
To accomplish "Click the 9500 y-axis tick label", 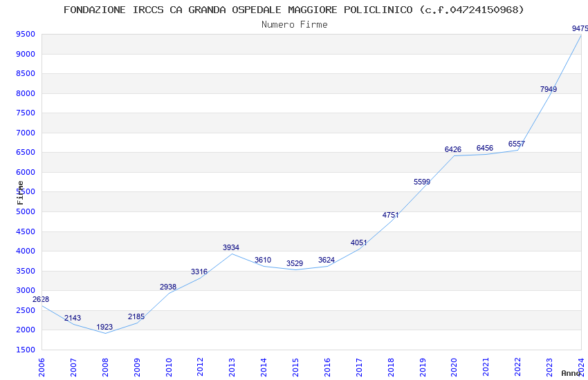I will [x=26, y=35].
